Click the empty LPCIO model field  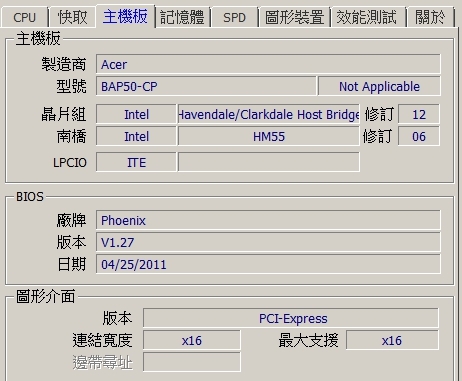click(x=269, y=162)
